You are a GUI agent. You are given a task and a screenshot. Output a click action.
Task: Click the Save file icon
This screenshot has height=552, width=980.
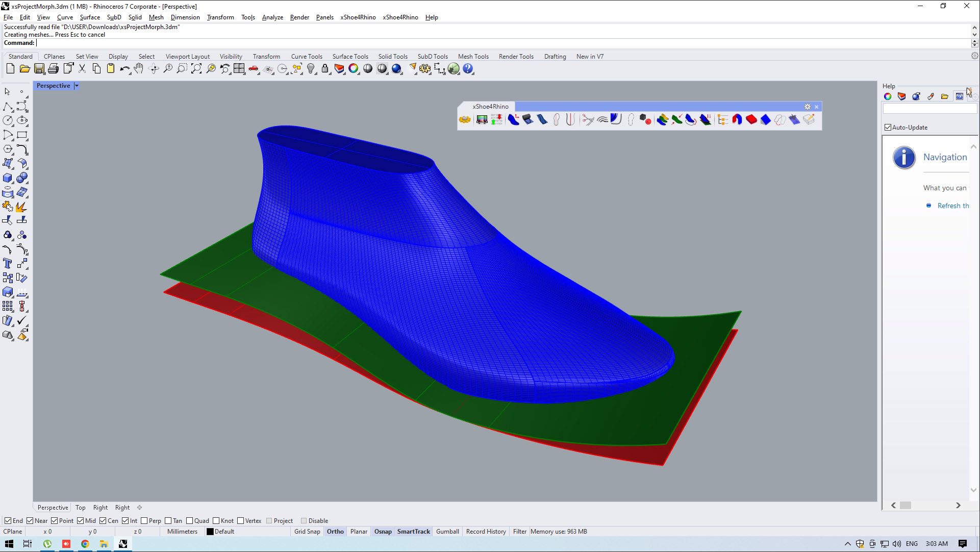pyautogui.click(x=39, y=69)
